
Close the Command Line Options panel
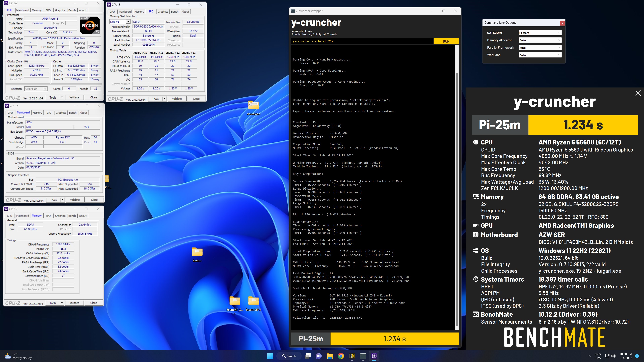562,23
